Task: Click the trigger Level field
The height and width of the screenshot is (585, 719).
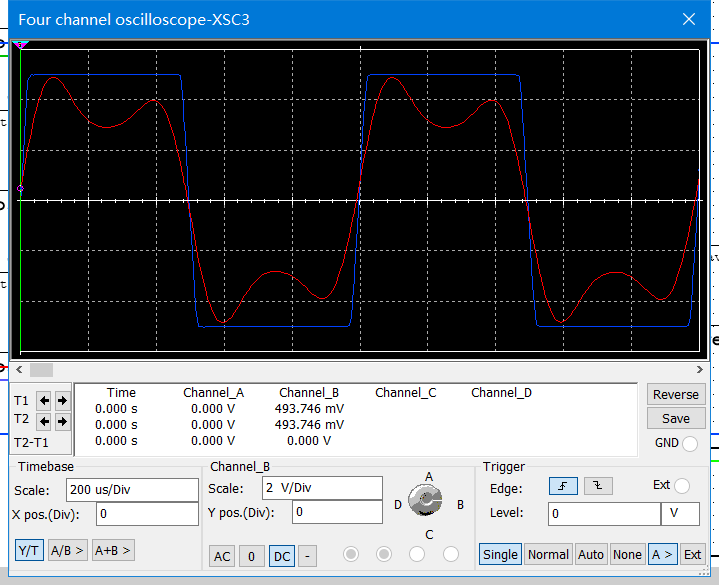Action: click(604, 513)
